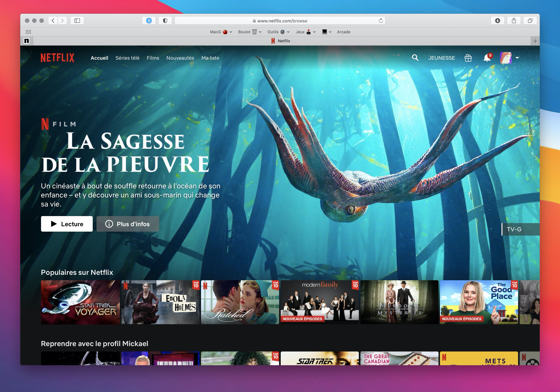Open the Nouveautés section
Screen dimensions: 560x392
click(180, 58)
